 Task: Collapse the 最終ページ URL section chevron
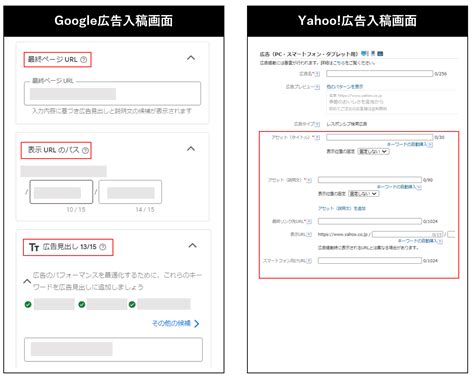point(191,58)
